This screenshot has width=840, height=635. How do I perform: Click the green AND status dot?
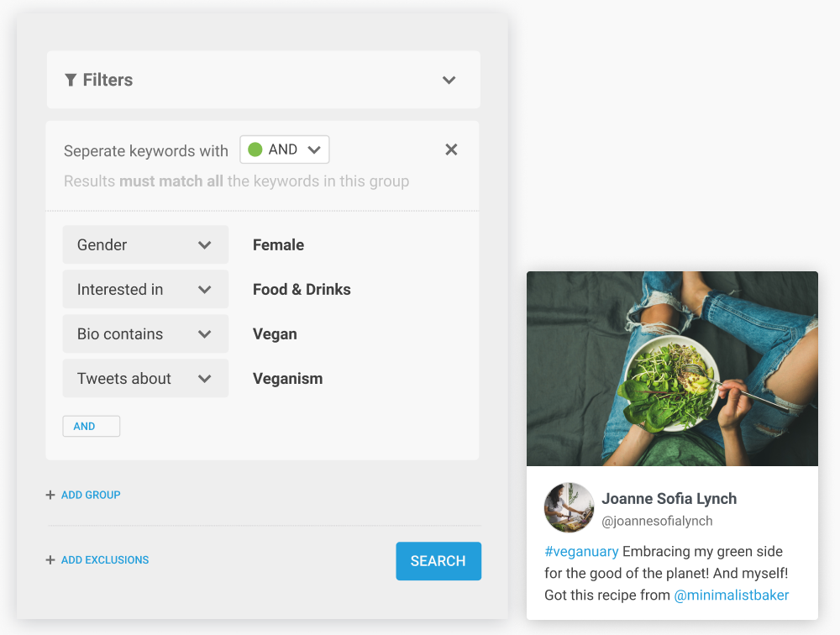255,150
